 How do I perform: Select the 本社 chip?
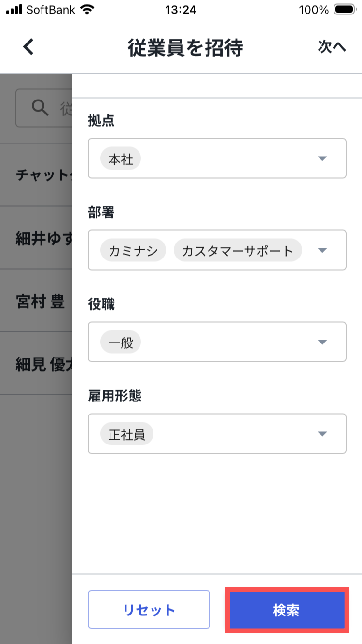point(121,159)
